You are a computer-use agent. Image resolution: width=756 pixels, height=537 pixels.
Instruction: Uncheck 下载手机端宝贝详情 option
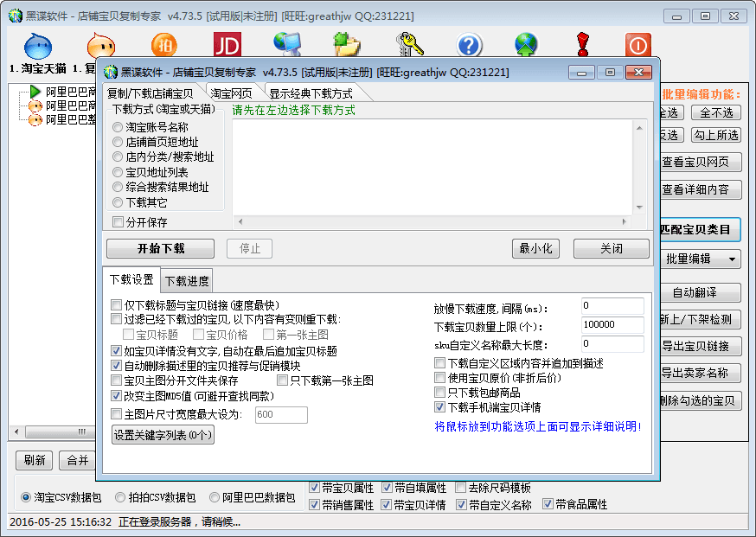point(440,407)
